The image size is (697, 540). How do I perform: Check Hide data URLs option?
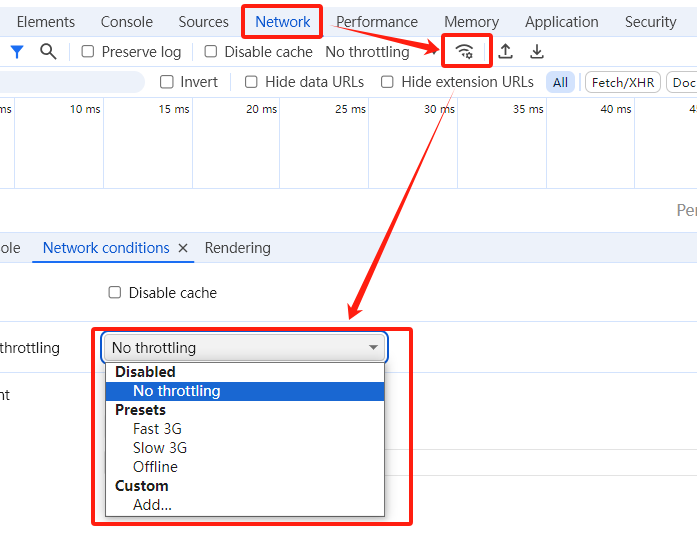pos(251,82)
